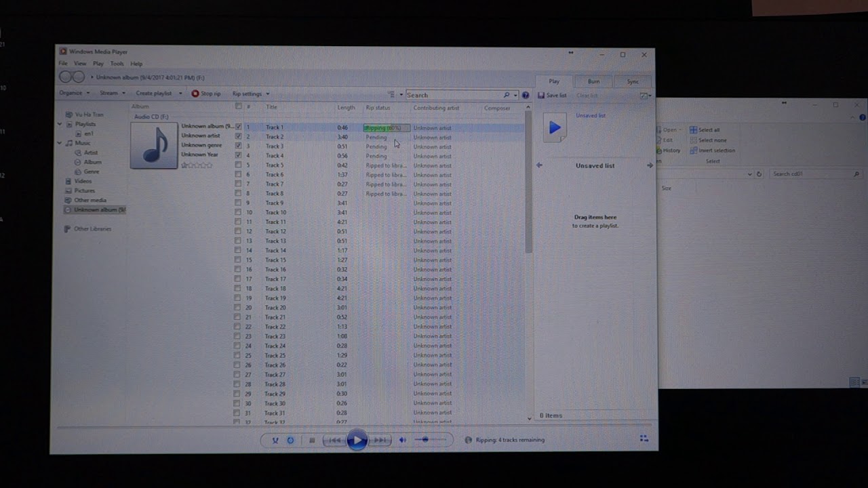Click the ripping status icon in status bar
868x488 pixels.
(469, 440)
